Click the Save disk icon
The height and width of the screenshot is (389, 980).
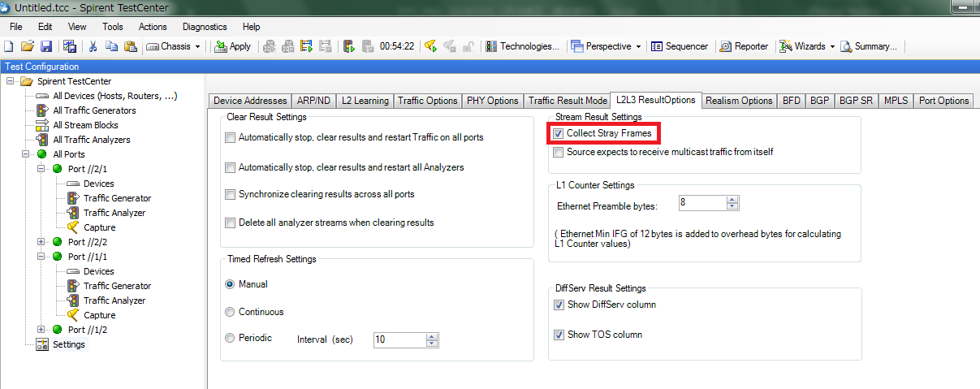(x=46, y=46)
